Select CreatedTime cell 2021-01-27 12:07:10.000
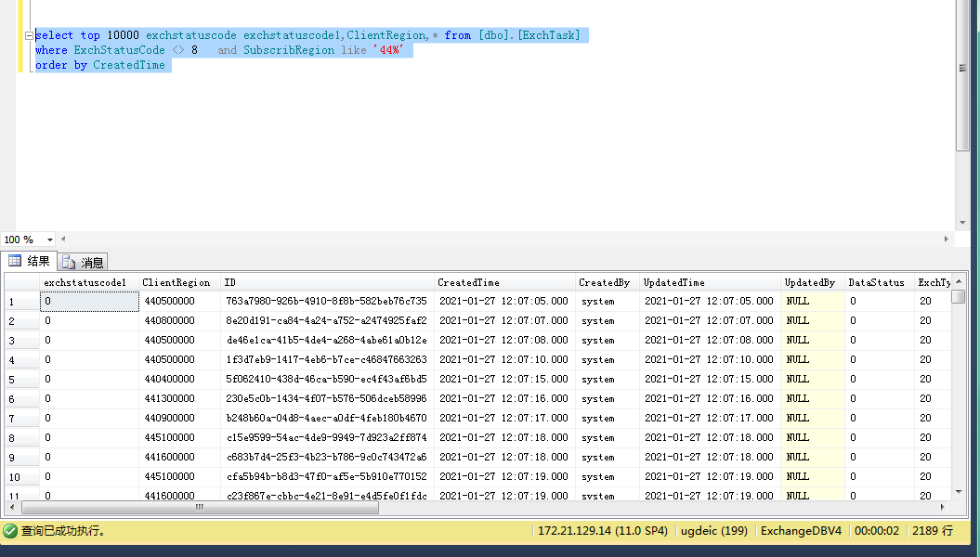 pos(504,359)
